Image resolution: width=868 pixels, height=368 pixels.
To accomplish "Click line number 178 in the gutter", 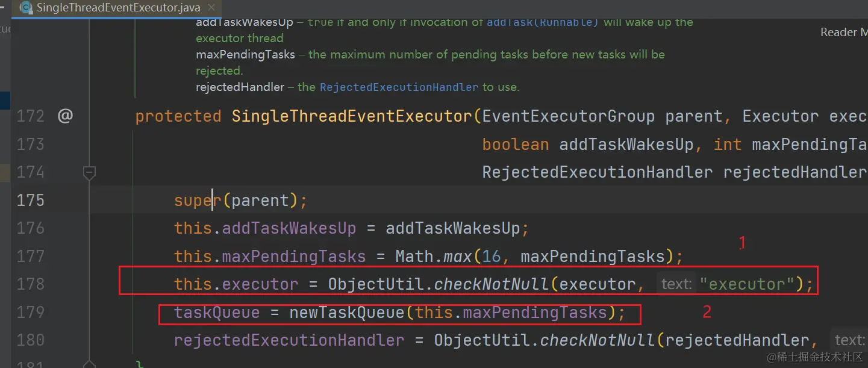I will point(30,284).
